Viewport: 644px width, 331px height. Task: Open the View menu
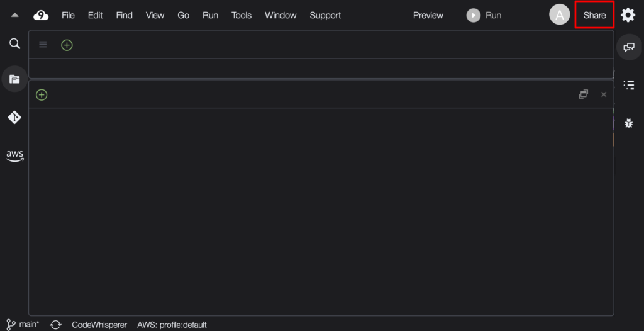pos(155,16)
